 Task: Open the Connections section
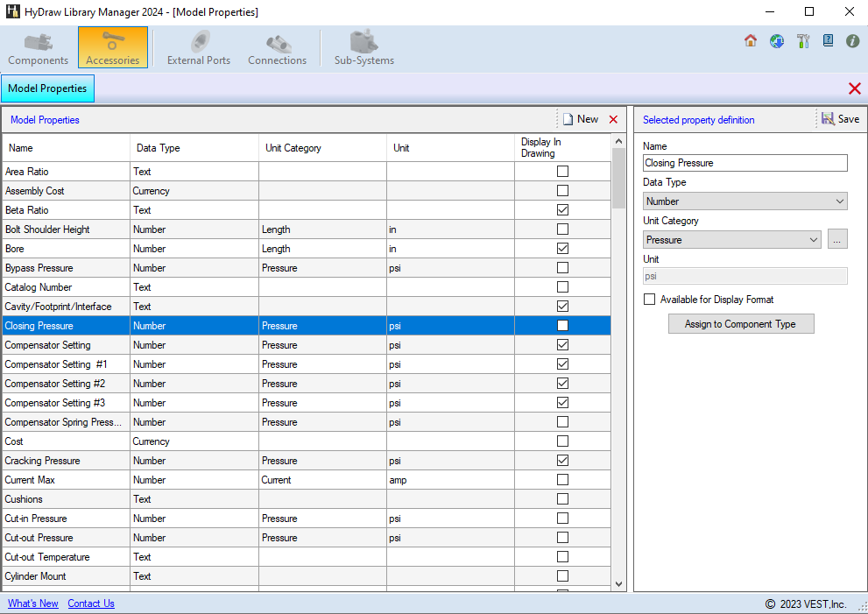pos(277,48)
